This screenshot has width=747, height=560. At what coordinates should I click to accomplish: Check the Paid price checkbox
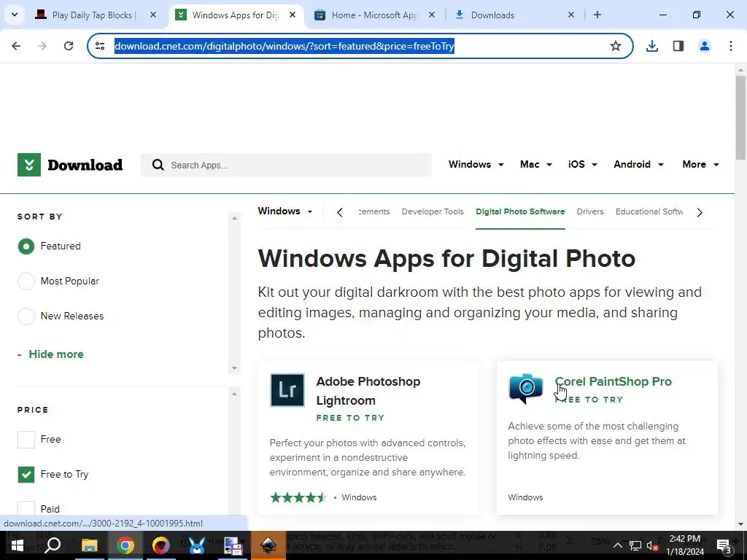coord(26,508)
